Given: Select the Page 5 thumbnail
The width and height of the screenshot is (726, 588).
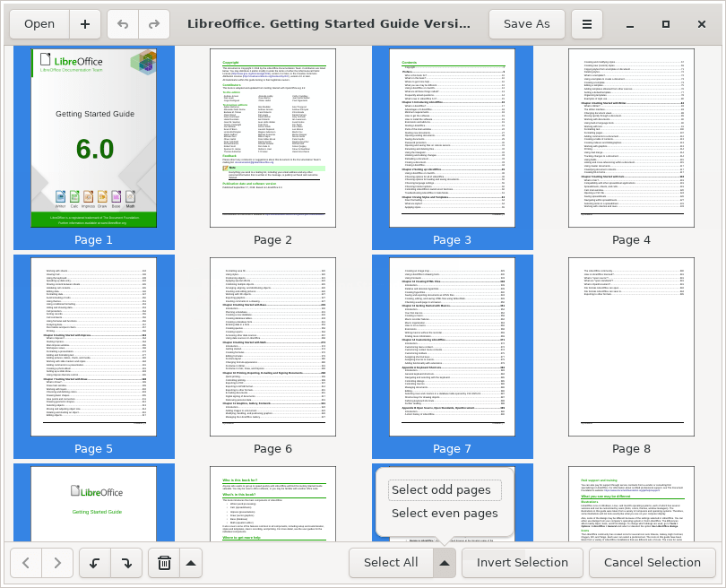Looking at the screenshot, I should (94, 347).
